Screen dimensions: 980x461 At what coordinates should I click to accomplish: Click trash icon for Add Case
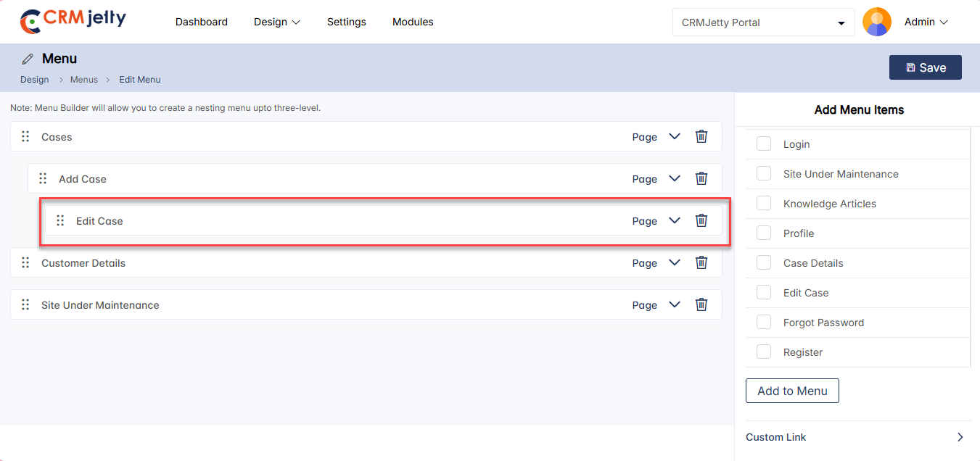coord(701,178)
